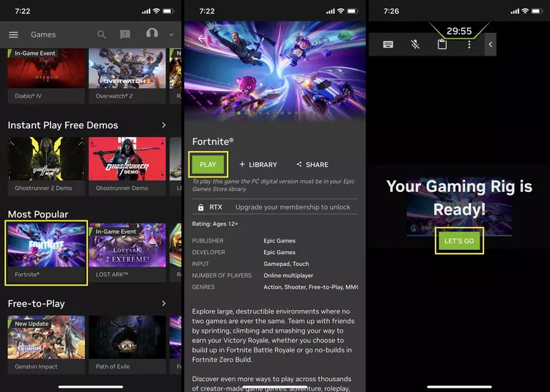Collapse the streaming toolbar chevron
Screen dimensions: 550x392
pyautogui.click(x=491, y=45)
